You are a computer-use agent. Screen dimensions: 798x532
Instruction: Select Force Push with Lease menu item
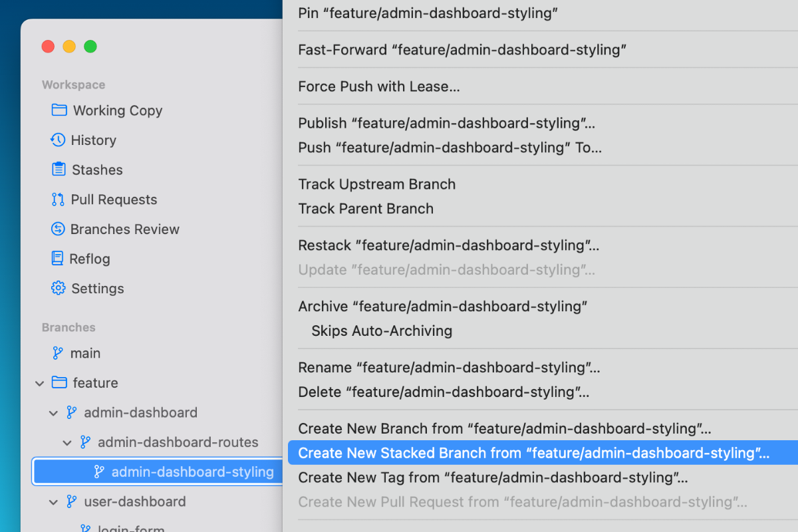[379, 86]
